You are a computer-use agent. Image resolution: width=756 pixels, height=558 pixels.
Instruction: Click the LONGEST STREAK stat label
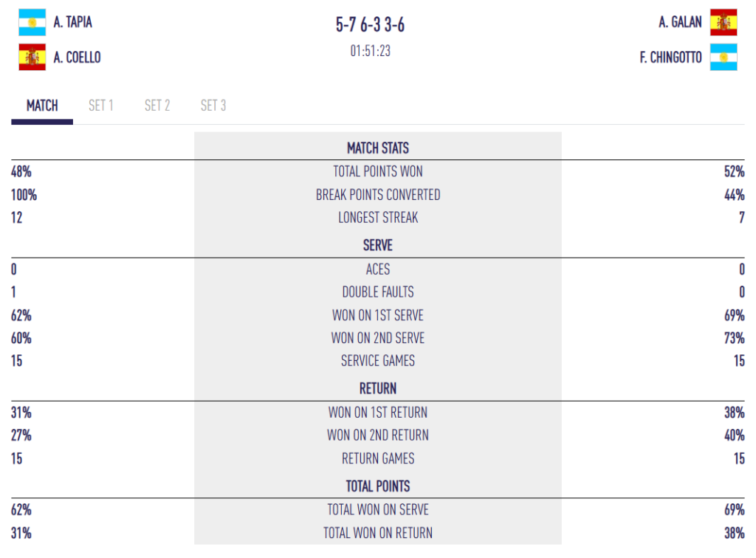[x=377, y=218]
